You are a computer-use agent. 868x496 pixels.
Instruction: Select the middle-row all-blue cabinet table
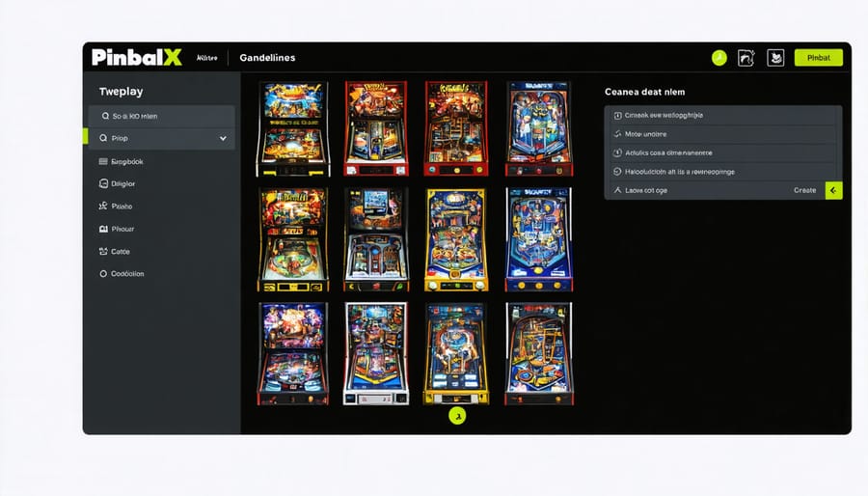point(539,239)
